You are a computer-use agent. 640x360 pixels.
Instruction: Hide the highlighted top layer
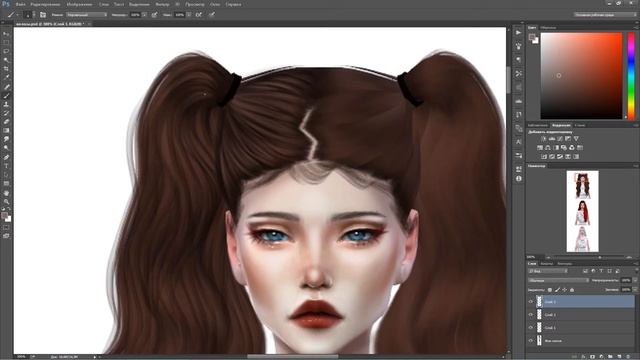[531, 302]
